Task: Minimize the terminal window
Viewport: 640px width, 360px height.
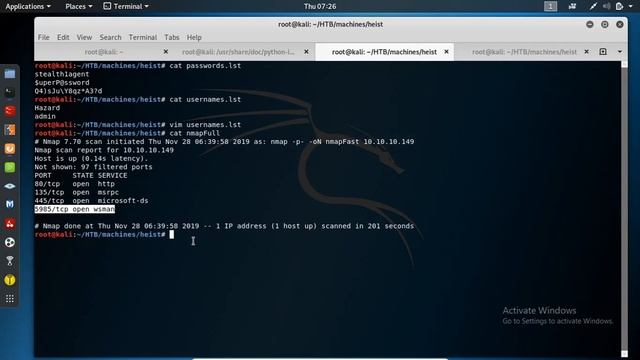Action: click(x=590, y=24)
